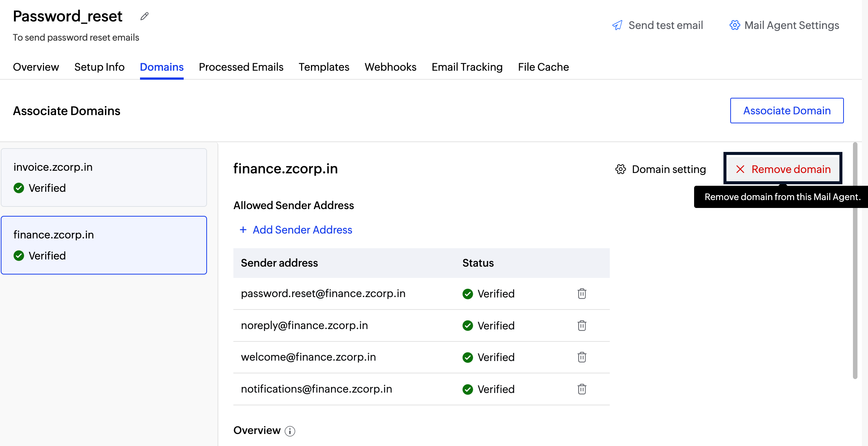Open the Processed Emails tab
Image resolution: width=868 pixels, height=446 pixels.
click(241, 67)
